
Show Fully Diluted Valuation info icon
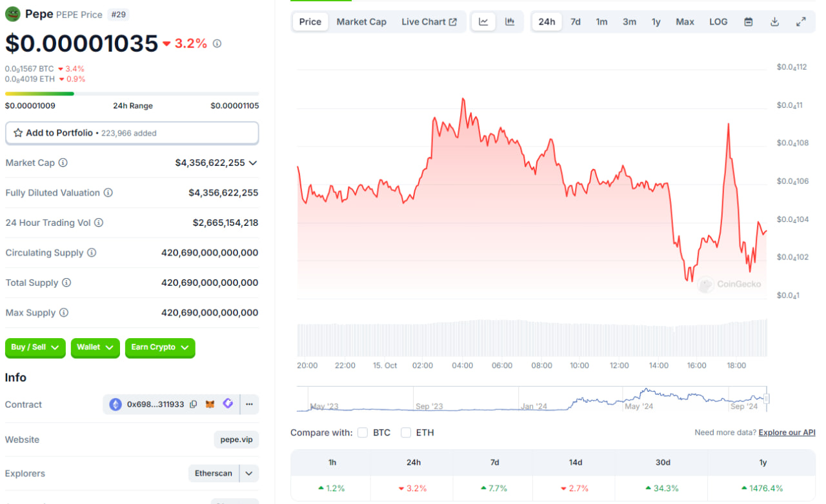click(x=108, y=193)
